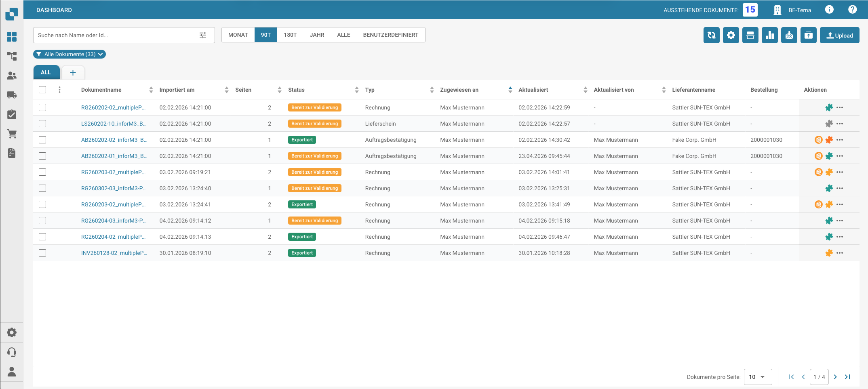The image size is (868, 389).
Task: Add a new tab with plus button
Action: point(73,73)
